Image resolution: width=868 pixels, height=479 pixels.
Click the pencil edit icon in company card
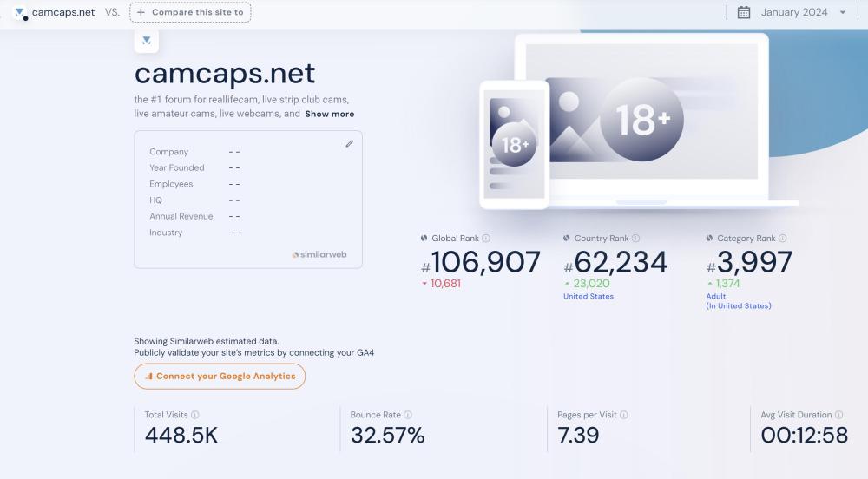(x=350, y=144)
